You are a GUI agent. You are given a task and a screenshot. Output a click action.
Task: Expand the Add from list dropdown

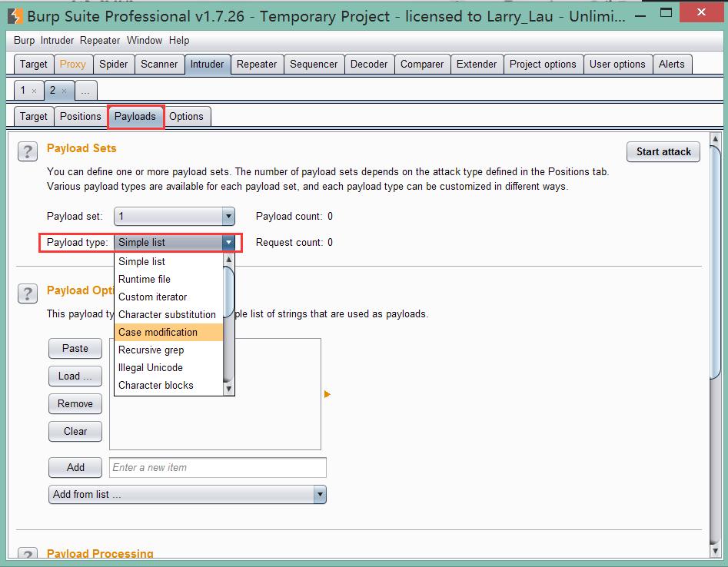187,494
